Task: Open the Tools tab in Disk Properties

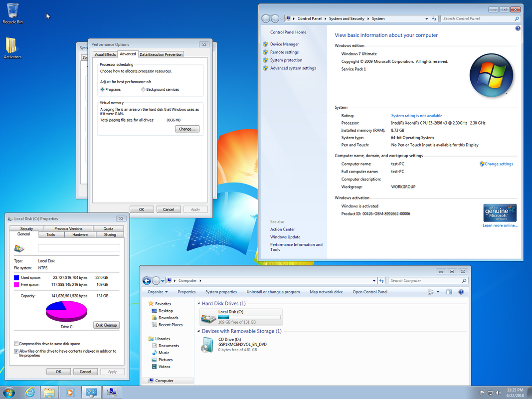Action: (50, 235)
